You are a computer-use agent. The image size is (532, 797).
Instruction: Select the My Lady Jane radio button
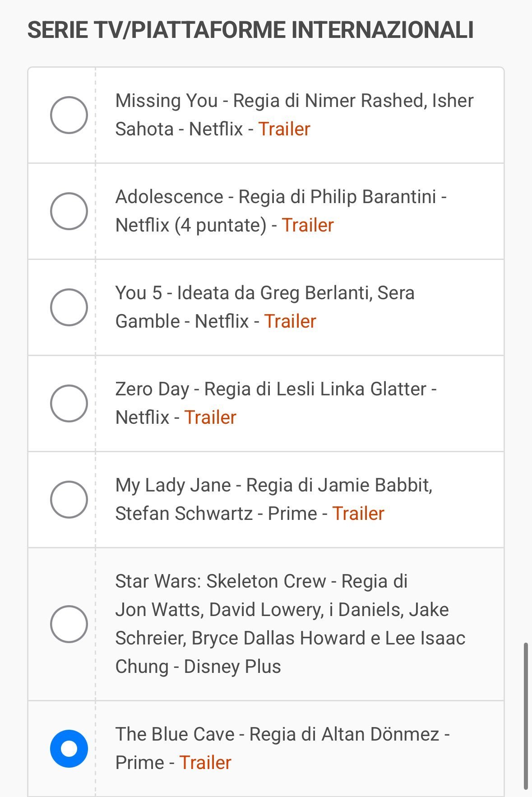[69, 500]
